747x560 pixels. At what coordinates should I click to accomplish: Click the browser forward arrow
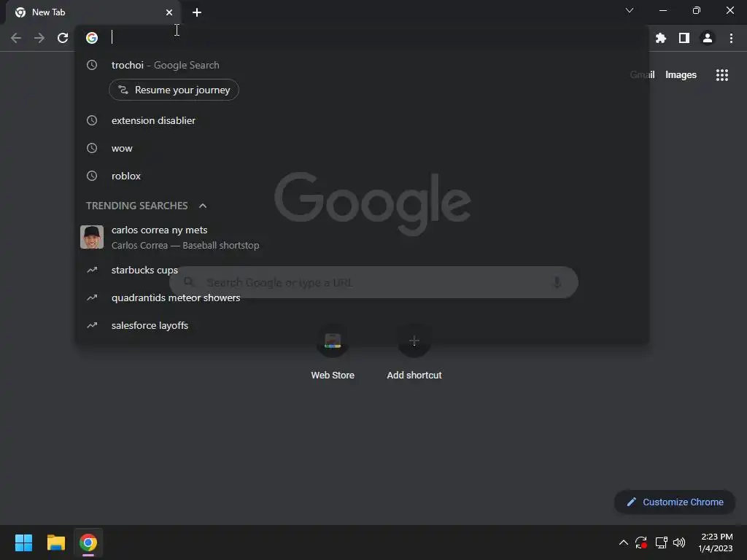coord(39,38)
